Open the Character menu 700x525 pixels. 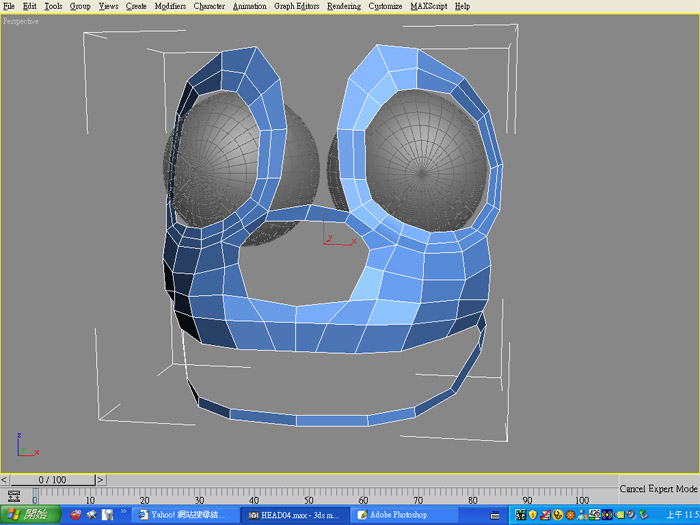click(209, 6)
